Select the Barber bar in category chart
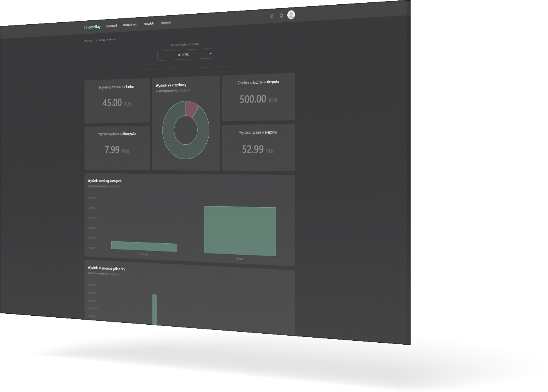 [x=240, y=231]
